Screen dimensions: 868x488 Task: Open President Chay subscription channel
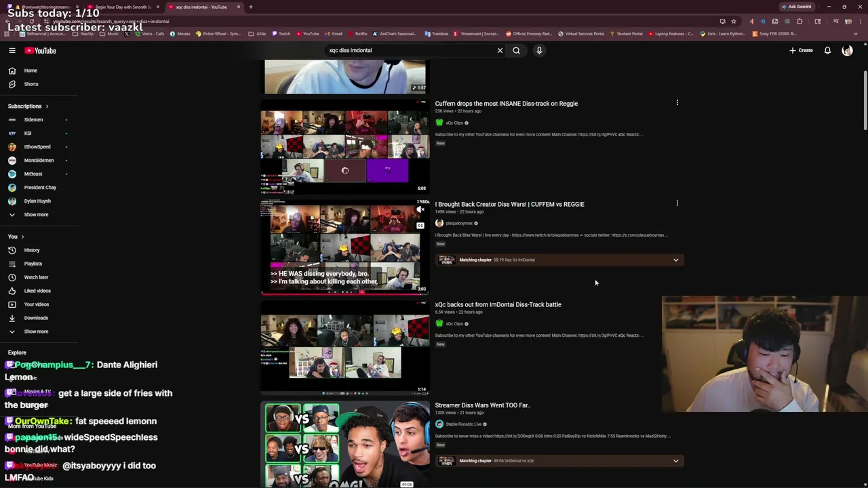tap(40, 188)
